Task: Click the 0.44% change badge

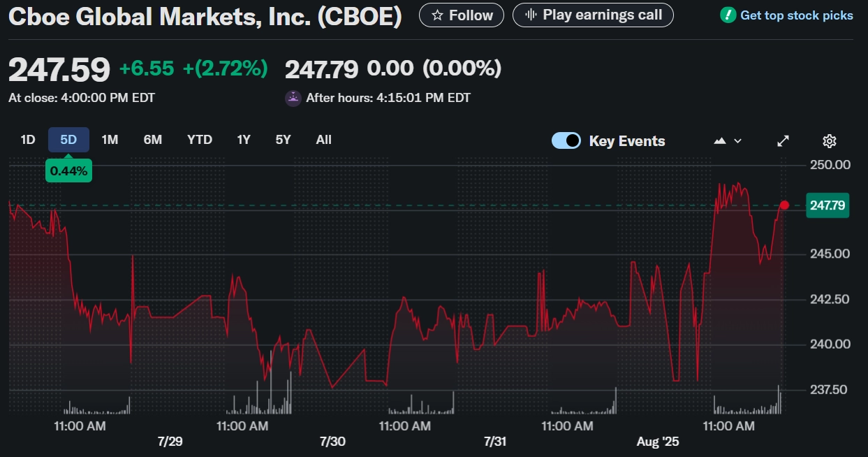Action: pos(68,171)
